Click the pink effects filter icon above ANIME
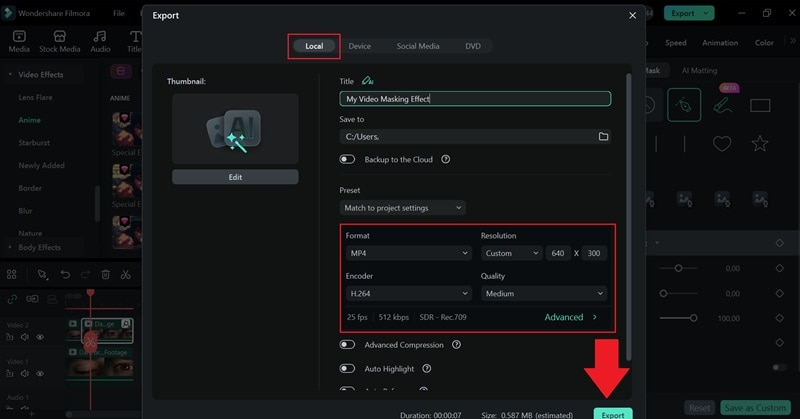Image resolution: width=800 pixels, height=419 pixels. point(121,71)
